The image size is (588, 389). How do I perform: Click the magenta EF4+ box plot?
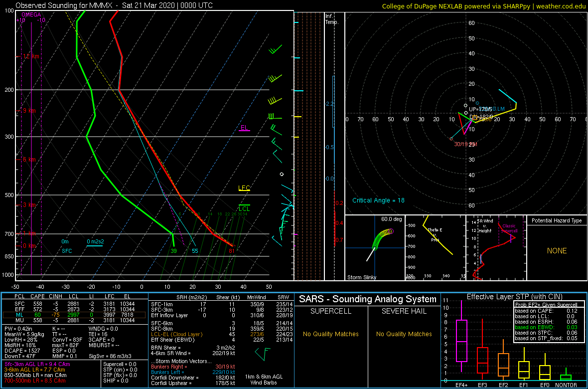pos(461,337)
